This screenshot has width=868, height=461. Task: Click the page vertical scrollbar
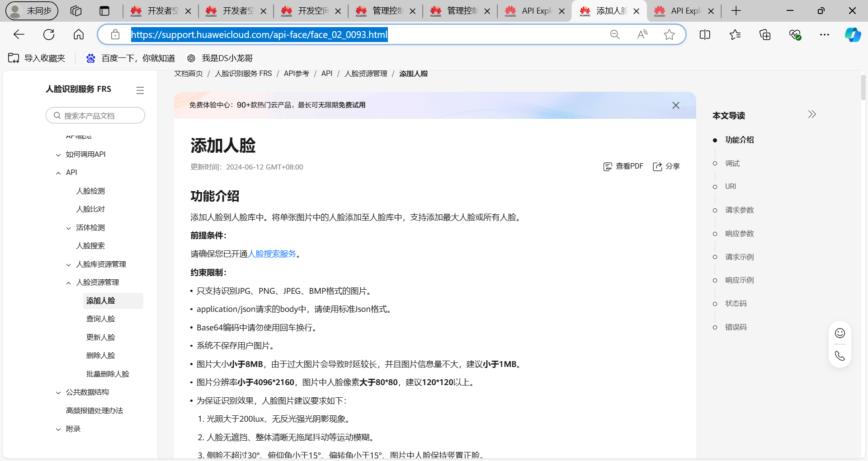pyautogui.click(x=863, y=88)
